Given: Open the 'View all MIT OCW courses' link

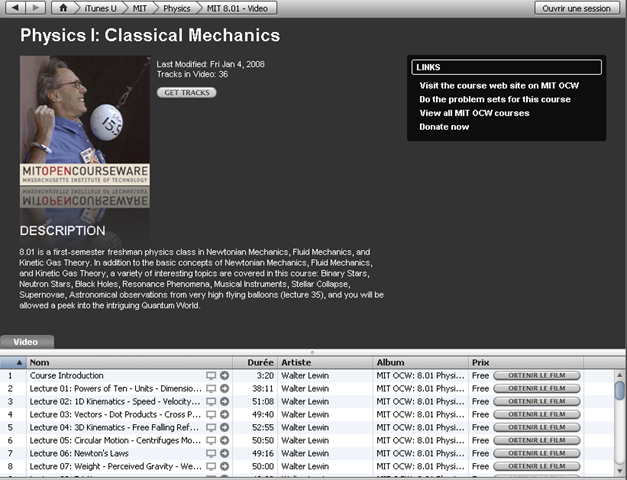Looking at the screenshot, I should coord(474,113).
